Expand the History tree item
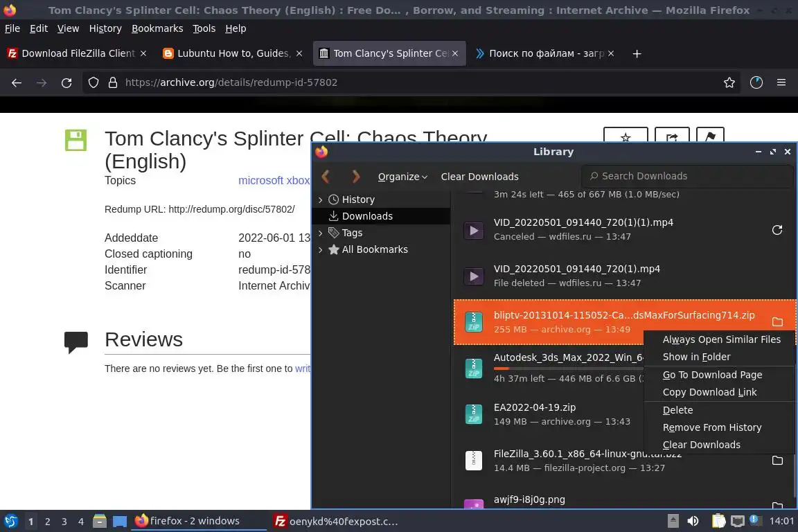The image size is (798, 532). 320,200
